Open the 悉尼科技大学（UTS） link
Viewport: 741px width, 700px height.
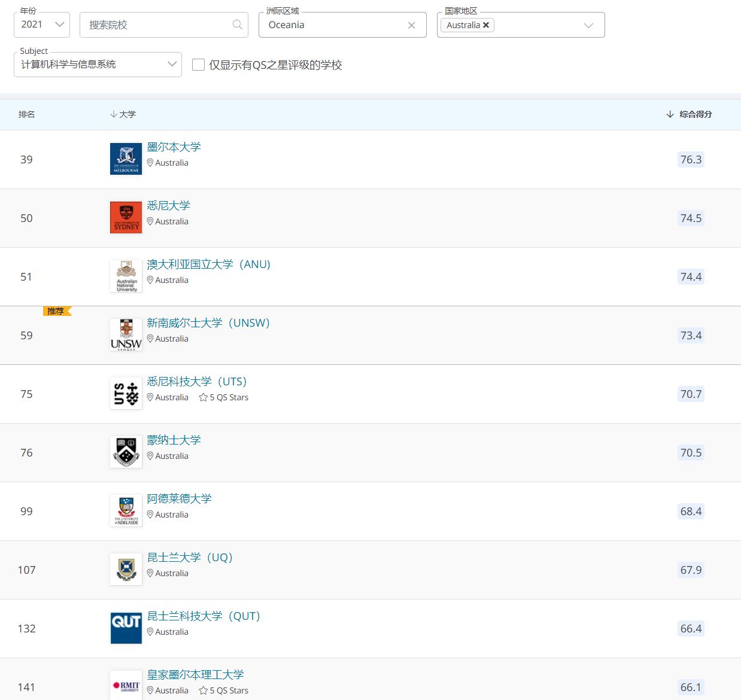point(197,382)
